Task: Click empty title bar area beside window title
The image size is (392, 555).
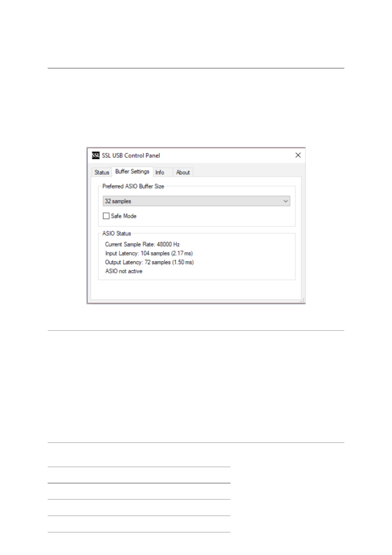Action: pos(226,155)
